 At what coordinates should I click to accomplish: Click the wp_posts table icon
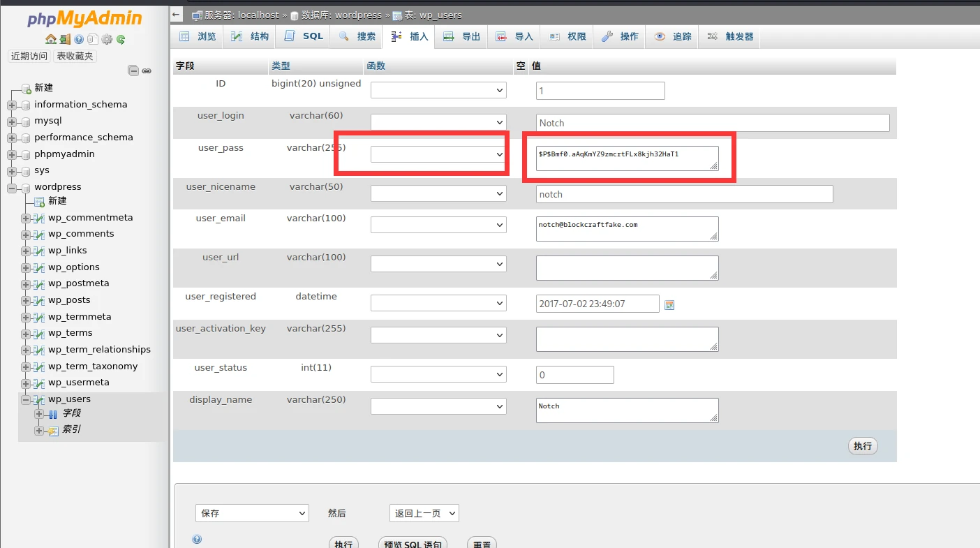39,300
